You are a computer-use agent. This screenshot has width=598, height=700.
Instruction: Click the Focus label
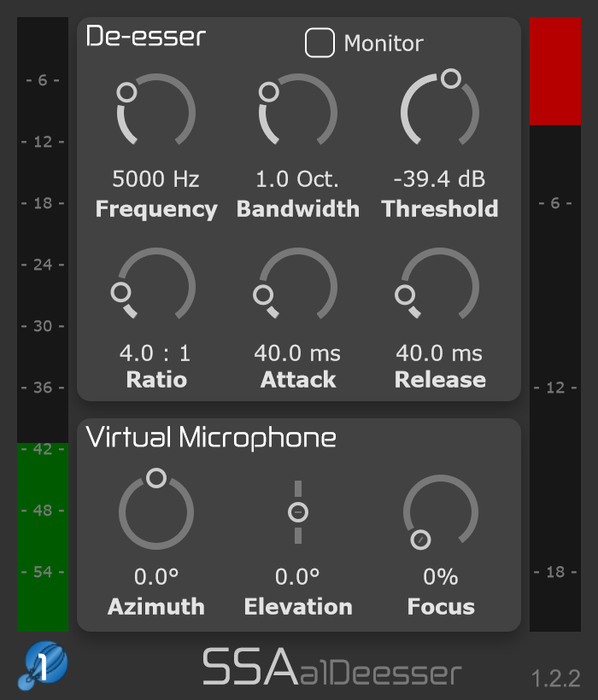pyautogui.click(x=441, y=606)
